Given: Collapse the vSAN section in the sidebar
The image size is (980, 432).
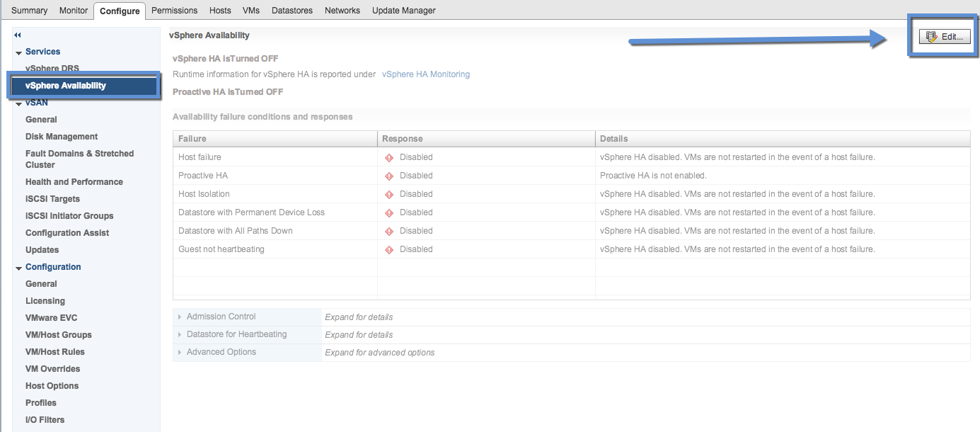Looking at the screenshot, I should tap(18, 103).
